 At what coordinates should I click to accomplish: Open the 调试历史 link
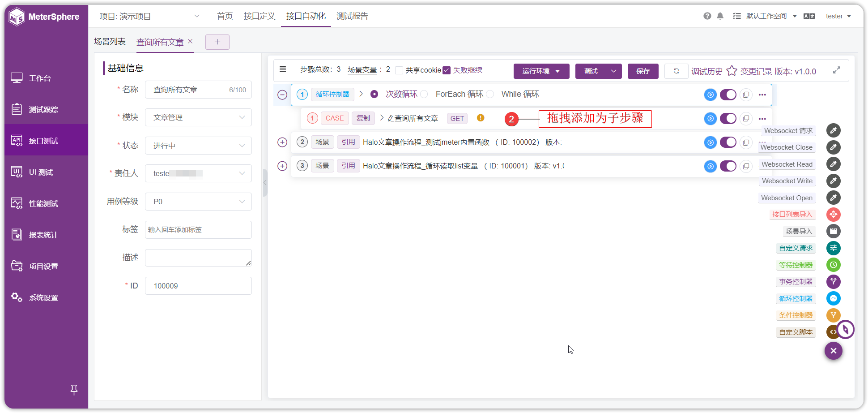707,71
